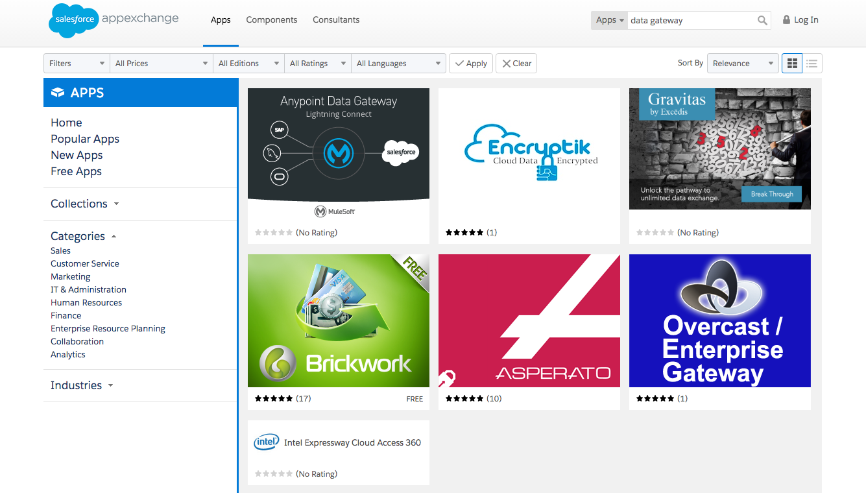The height and width of the screenshot is (504, 866).
Task: Open the Apps search scope dropdown
Action: [x=609, y=20]
